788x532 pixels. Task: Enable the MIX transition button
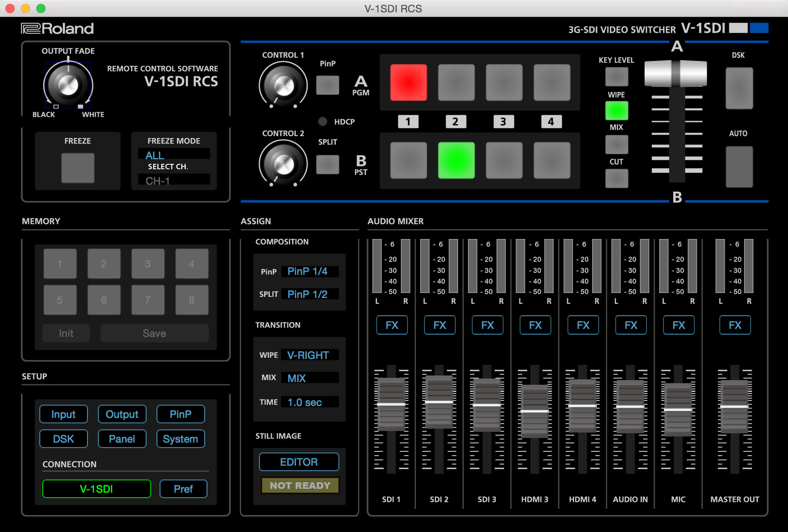[616, 145]
